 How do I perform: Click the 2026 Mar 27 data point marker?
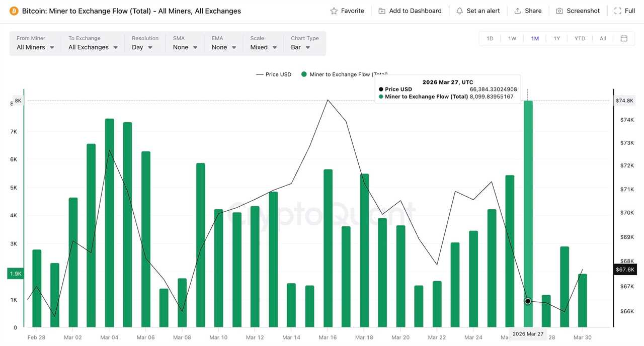coord(527,301)
